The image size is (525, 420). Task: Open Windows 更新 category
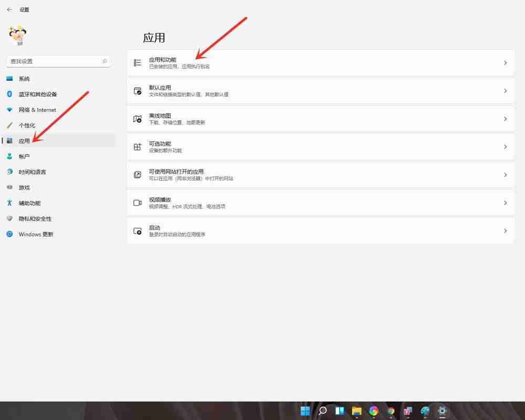[59, 234]
